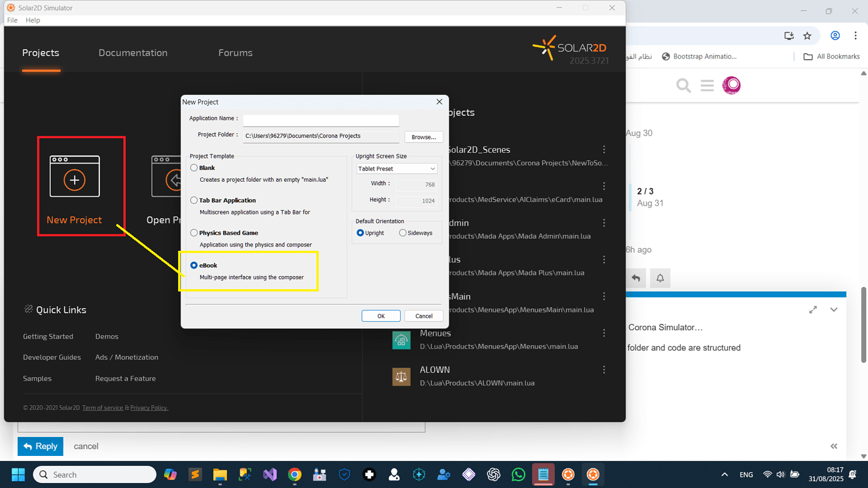The height and width of the screenshot is (488, 868).
Task: Open Chrome from the taskbar
Action: [294, 475]
